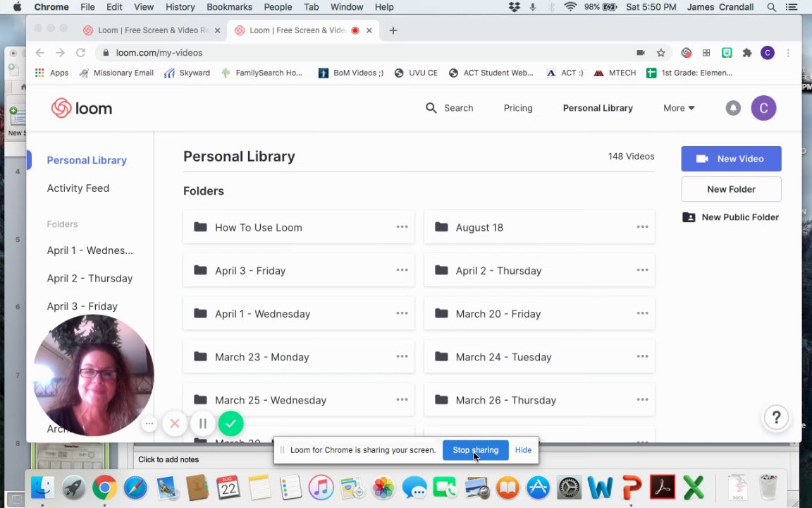The height and width of the screenshot is (508, 812).
Task: Open the Pricing link
Action: (x=518, y=108)
